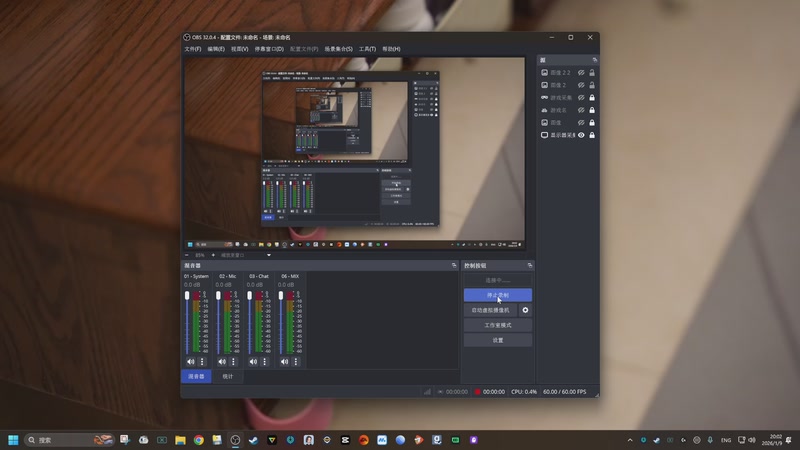Mute the 01 - System audio channel

191,362
